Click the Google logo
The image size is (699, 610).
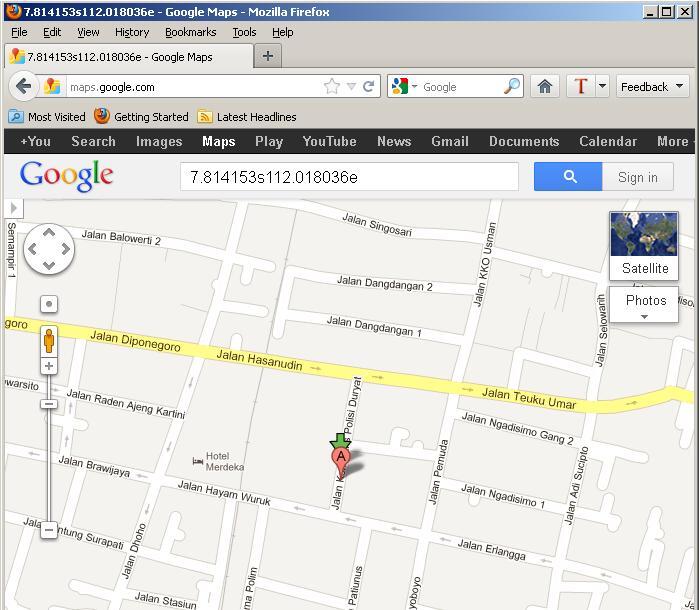point(66,177)
